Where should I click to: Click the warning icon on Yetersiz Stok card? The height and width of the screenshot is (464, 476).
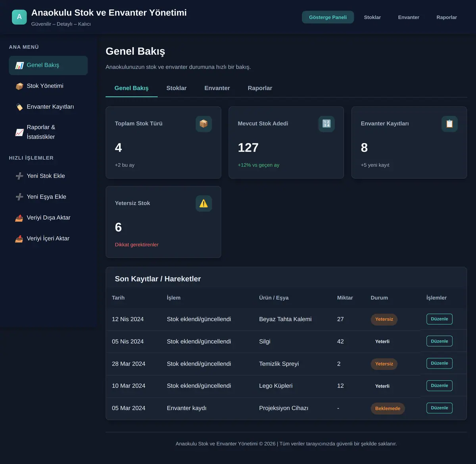click(203, 204)
